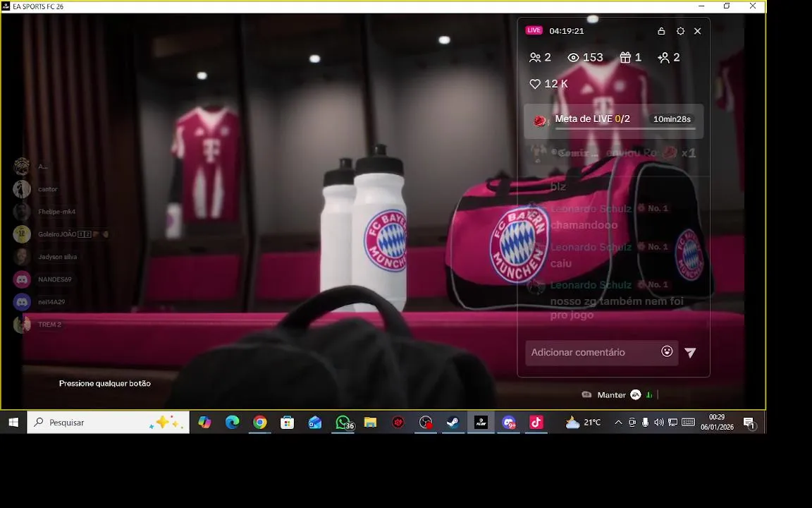Click the 'Meta de LIVE 0/2' text
Image resolution: width=812 pixels, height=508 pixels.
[x=592, y=119]
